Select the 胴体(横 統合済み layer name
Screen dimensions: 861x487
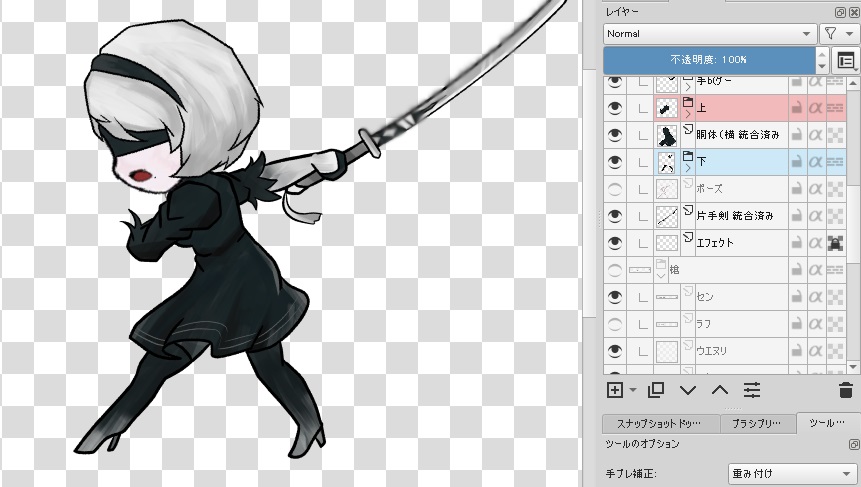point(738,135)
